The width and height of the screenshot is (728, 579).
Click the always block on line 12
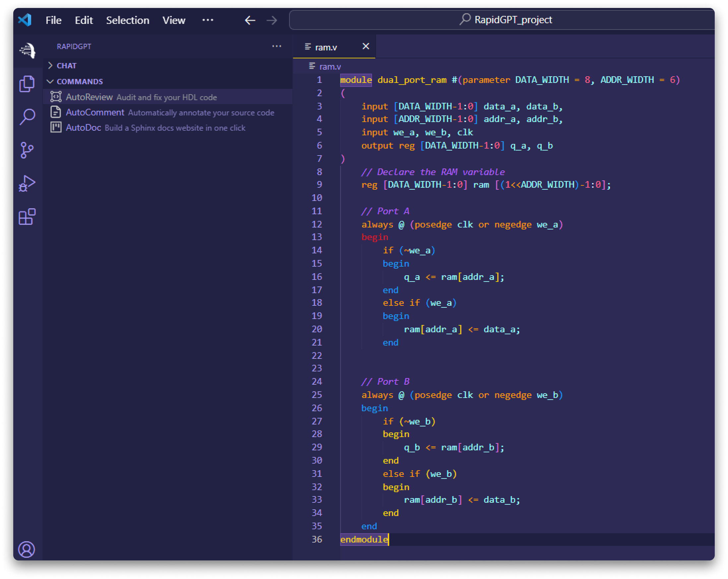(x=462, y=224)
